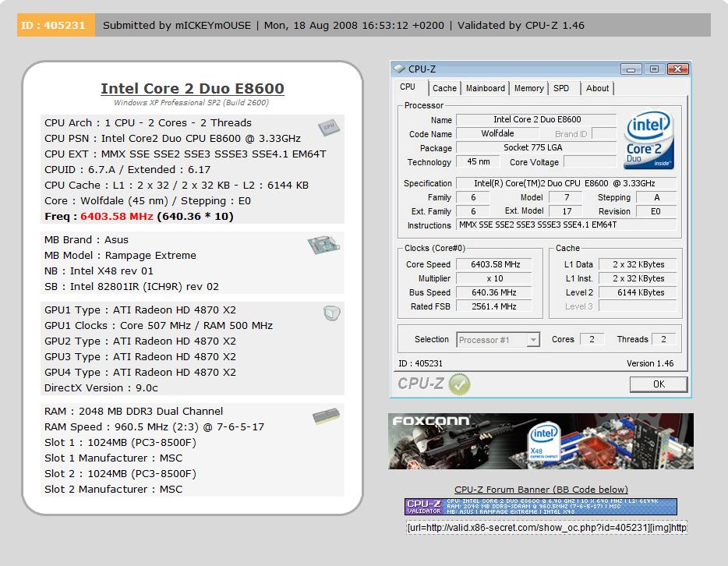Click the Instructions field in CPU-Z
Screen dimensions: 728x566
(566, 225)
